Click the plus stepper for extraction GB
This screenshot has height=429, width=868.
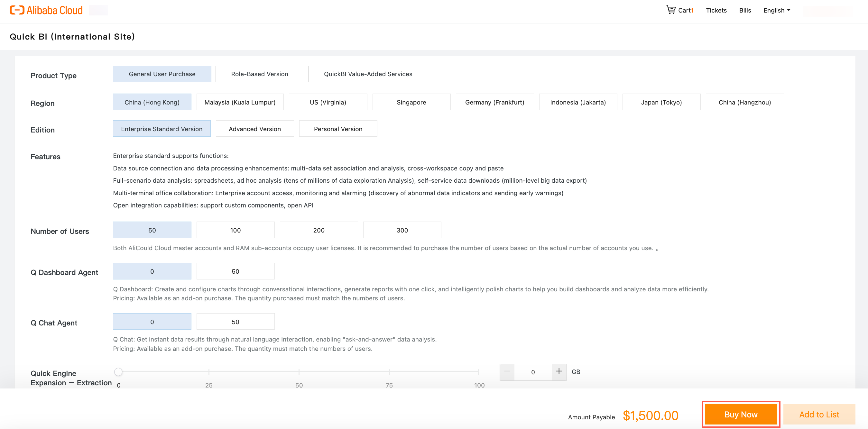(x=559, y=371)
